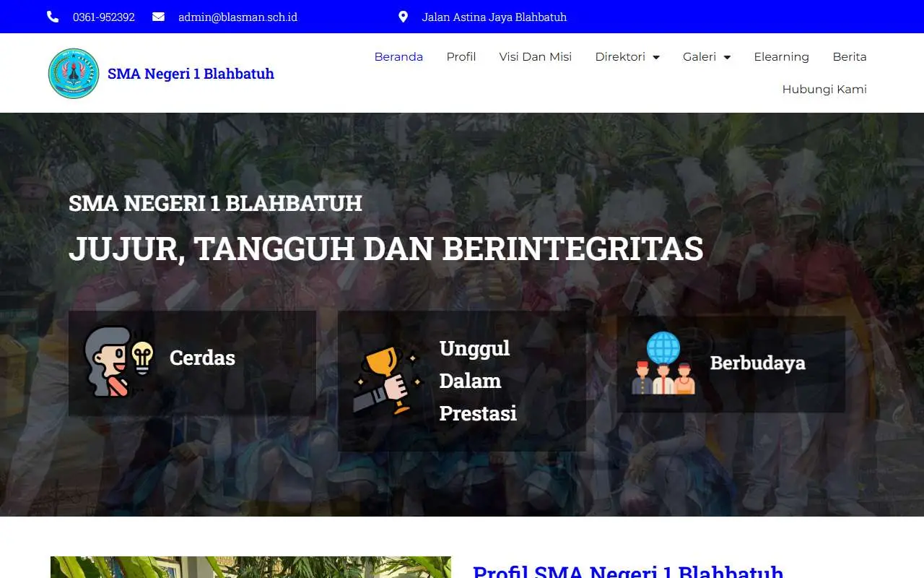Click the Cerdas heading text
This screenshot has height=578, width=924.
coord(202,358)
